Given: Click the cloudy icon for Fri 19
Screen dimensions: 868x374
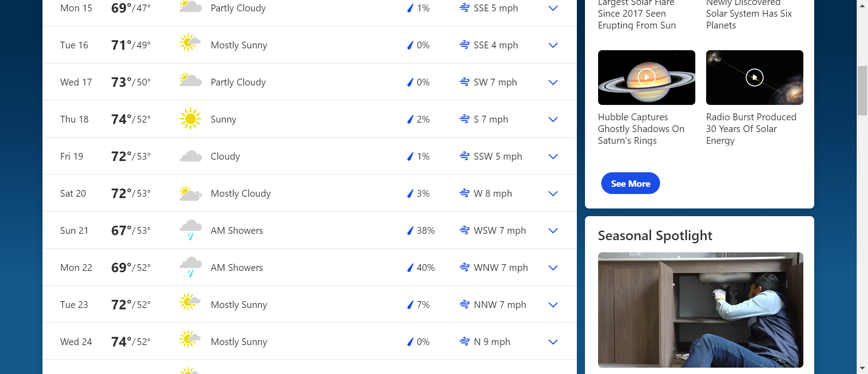Looking at the screenshot, I should [190, 156].
